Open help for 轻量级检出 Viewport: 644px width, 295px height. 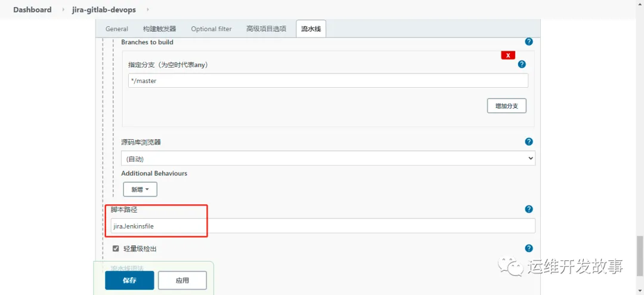pos(529,248)
